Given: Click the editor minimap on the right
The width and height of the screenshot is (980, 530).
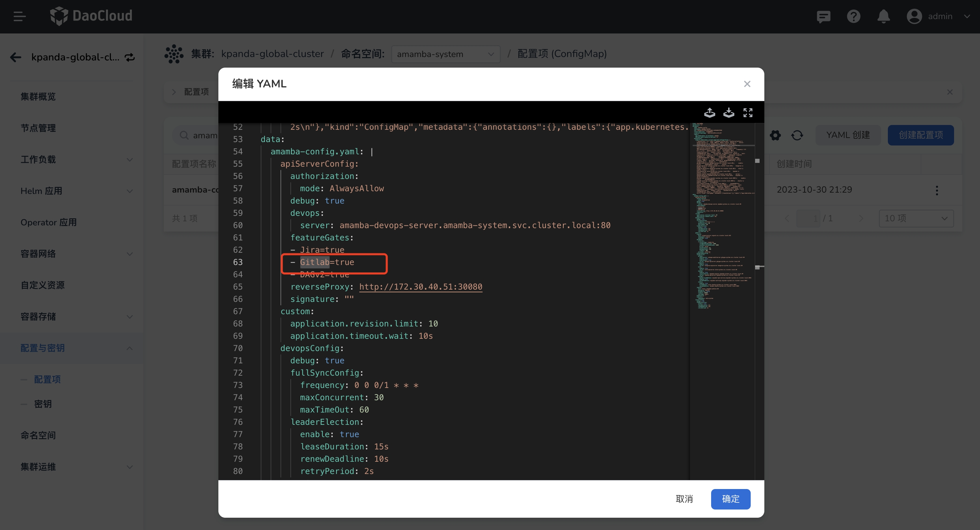Looking at the screenshot, I should click(721, 213).
